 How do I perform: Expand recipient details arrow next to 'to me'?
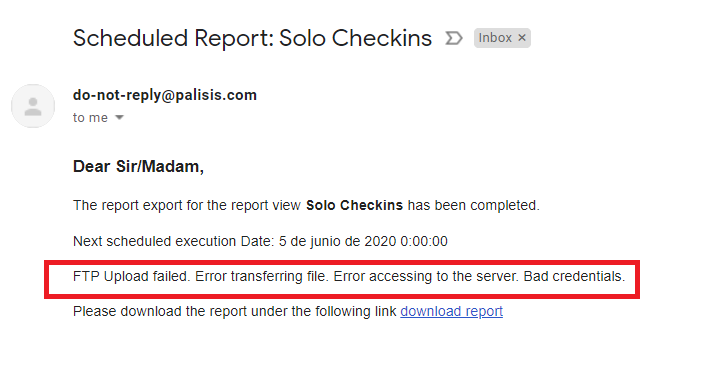click(119, 118)
